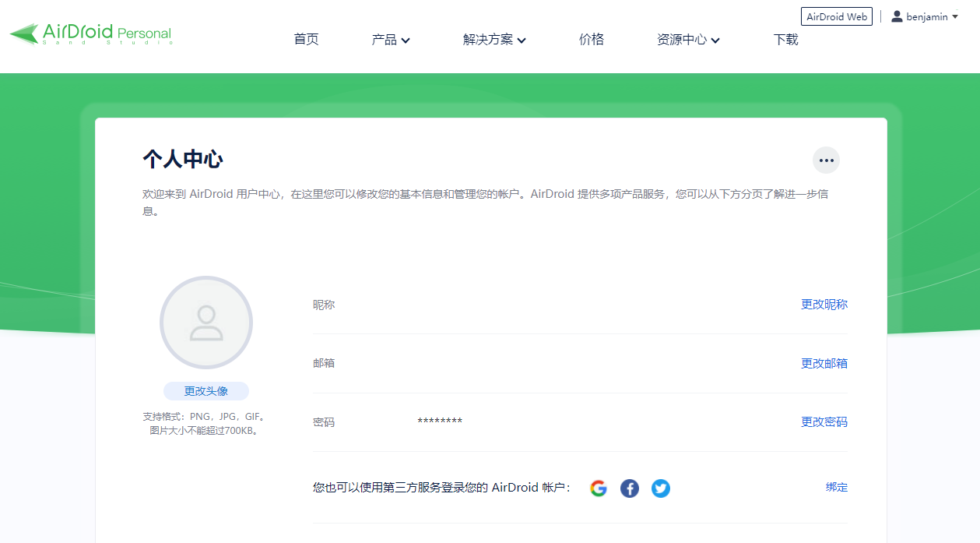Click the benjamin account user icon
Viewport: 980px width, 543px height.
pos(897,16)
